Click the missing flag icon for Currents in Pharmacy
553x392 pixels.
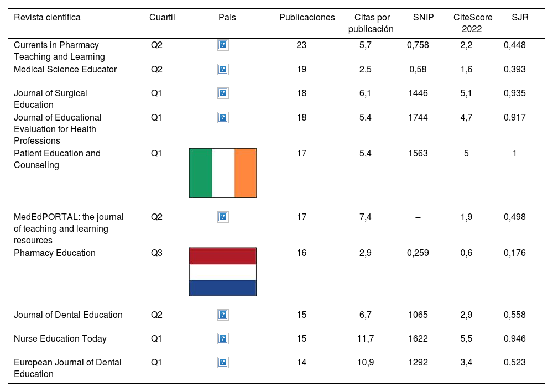click(223, 45)
